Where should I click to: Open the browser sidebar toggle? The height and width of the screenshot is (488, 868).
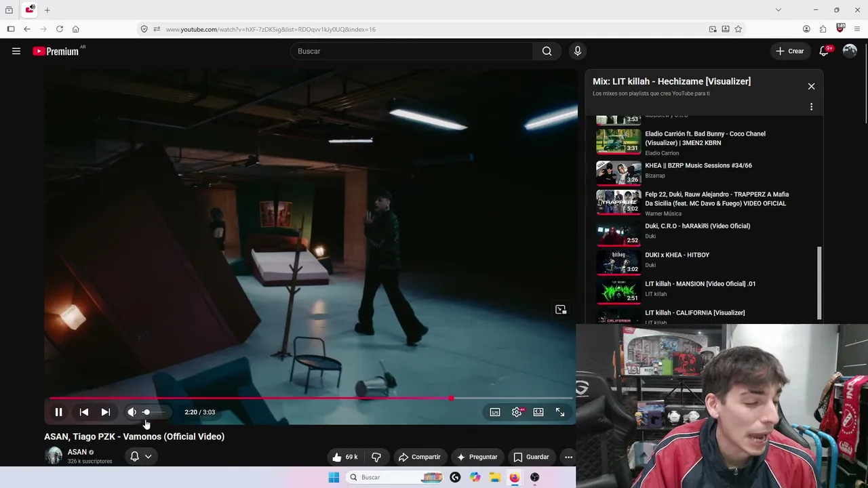coord(11,29)
